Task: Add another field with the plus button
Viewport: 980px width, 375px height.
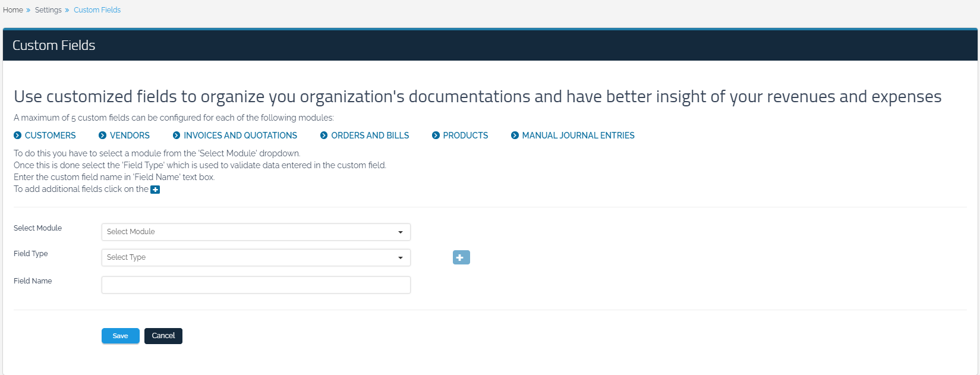Action: (x=461, y=257)
